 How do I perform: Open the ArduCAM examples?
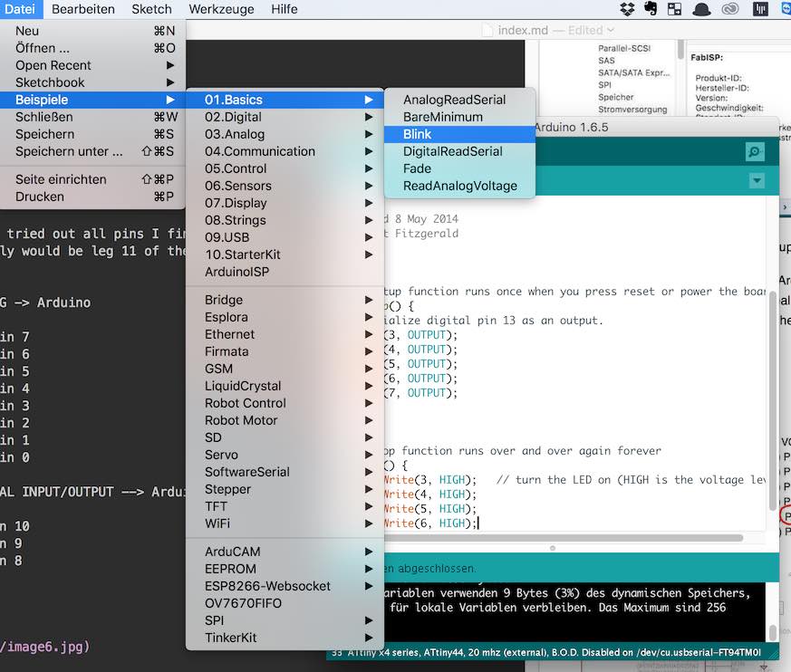[285, 551]
